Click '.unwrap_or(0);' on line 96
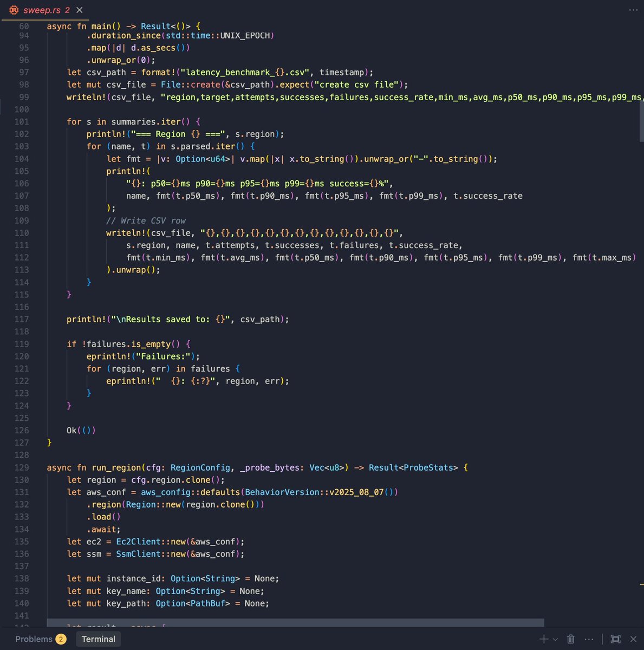The height and width of the screenshot is (650, 644). 121,60
